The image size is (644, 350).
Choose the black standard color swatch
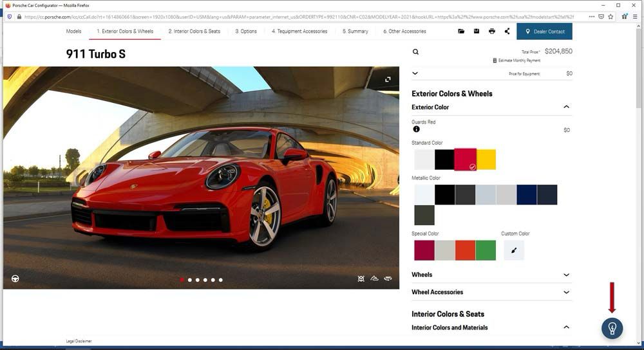444,159
